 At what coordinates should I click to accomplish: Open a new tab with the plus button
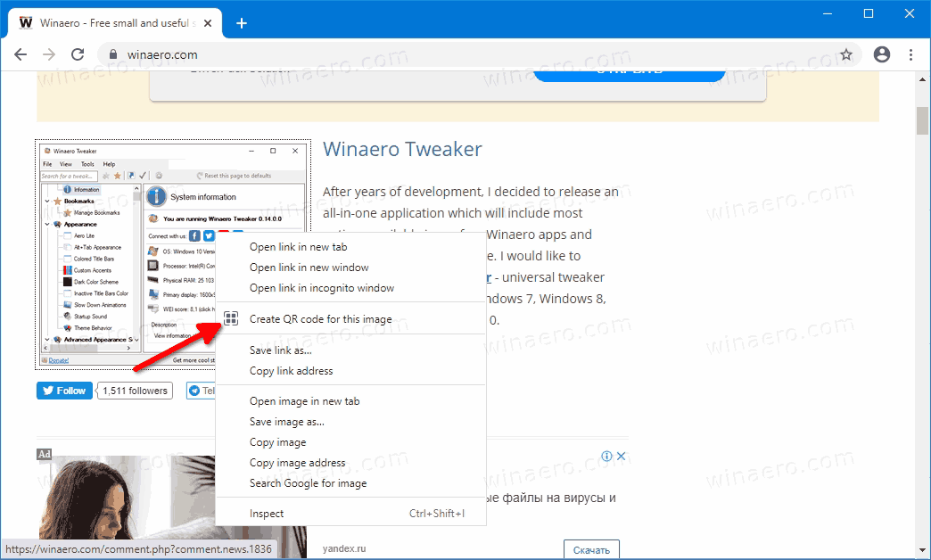coord(241,23)
